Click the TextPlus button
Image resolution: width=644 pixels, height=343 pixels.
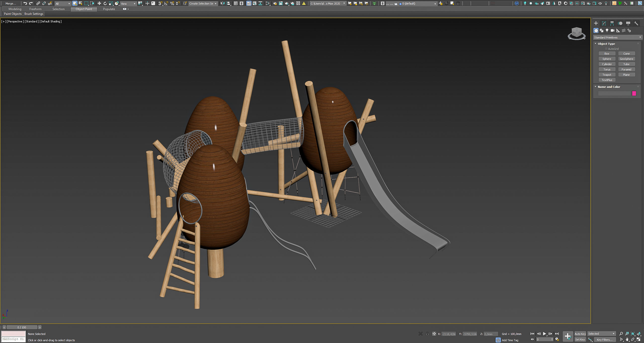coord(607,80)
